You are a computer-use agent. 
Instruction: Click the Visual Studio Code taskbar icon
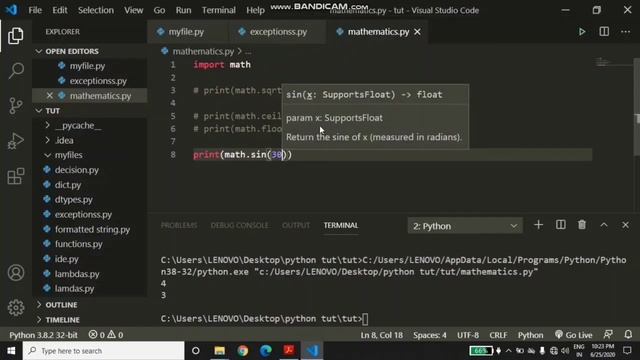point(312,351)
